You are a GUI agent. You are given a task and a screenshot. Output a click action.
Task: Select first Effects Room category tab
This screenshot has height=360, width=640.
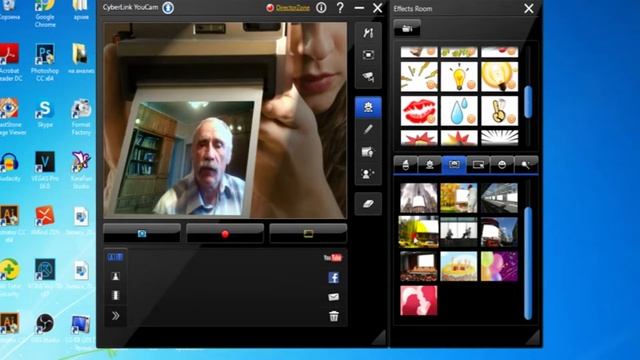pyautogui.click(x=406, y=164)
